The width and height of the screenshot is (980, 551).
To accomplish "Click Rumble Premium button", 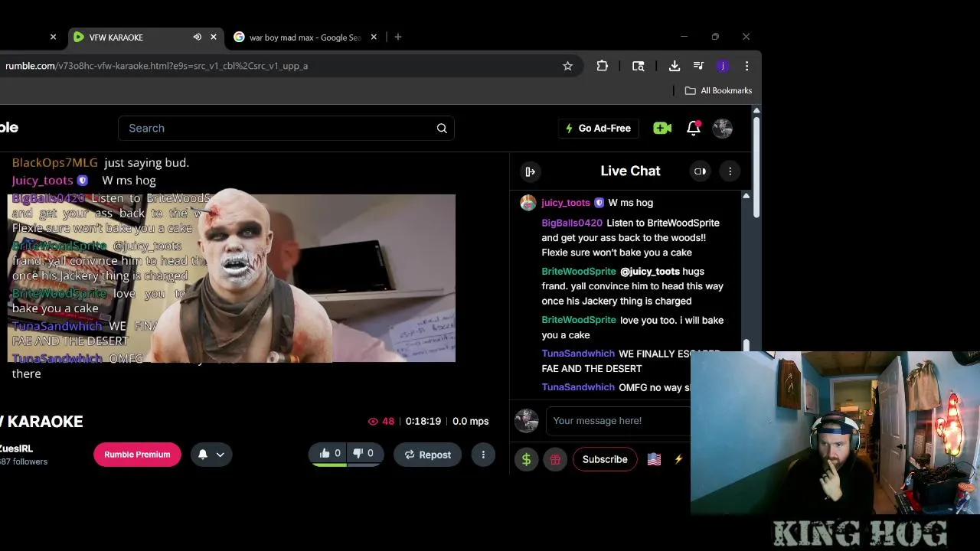I will (x=137, y=455).
